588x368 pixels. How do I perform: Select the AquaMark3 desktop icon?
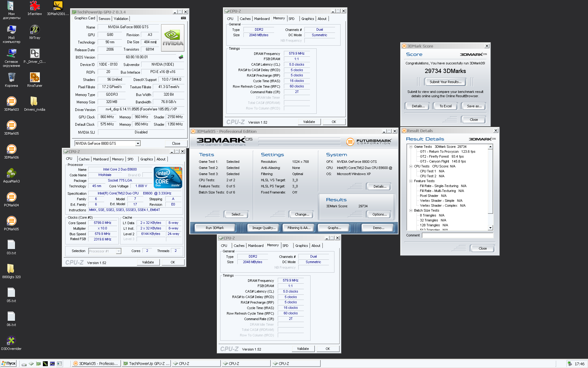tap(11, 176)
